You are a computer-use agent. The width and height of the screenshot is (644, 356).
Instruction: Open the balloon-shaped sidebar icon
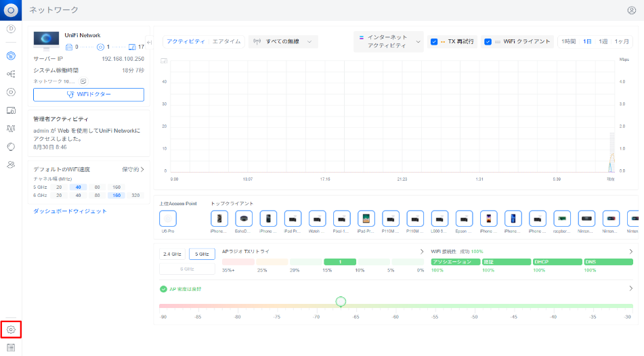click(x=11, y=147)
